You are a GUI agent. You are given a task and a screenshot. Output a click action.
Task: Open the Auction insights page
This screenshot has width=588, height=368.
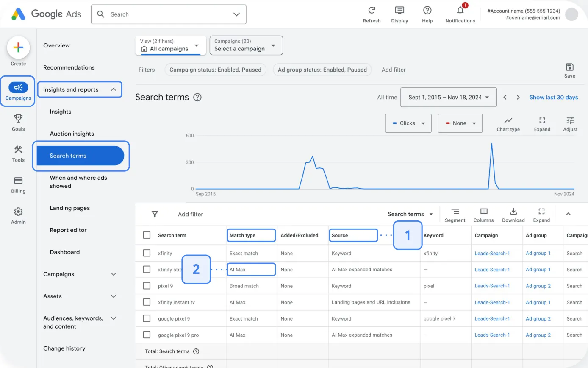72,134
